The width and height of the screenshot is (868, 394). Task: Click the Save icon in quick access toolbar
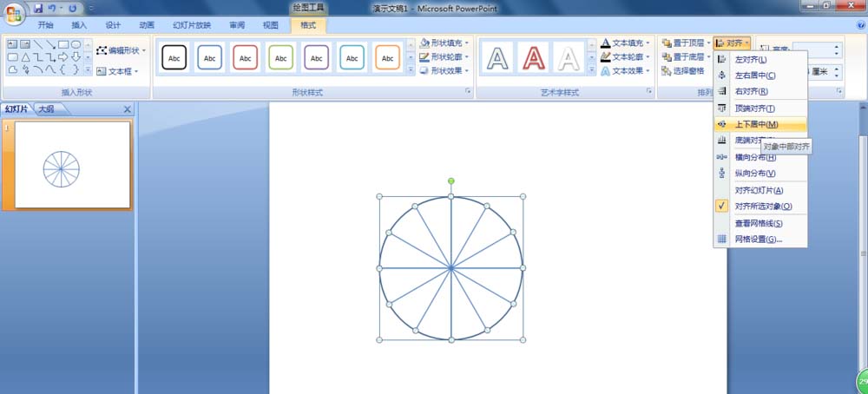(x=38, y=9)
